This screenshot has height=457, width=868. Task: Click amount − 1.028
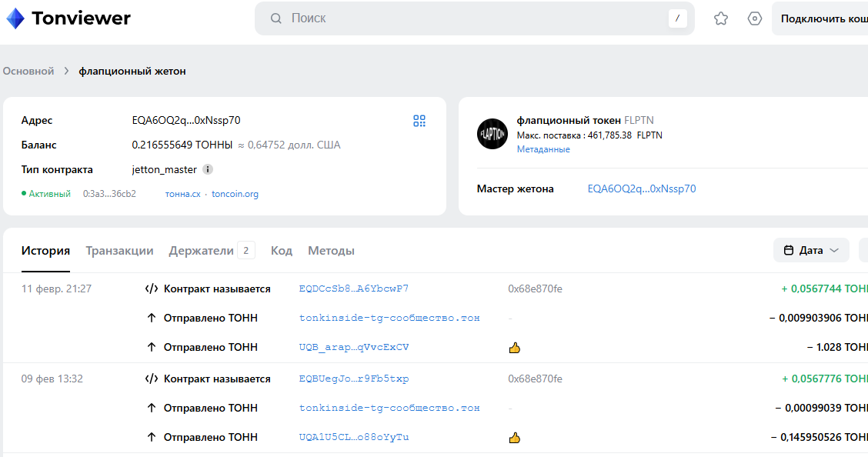[x=837, y=348]
